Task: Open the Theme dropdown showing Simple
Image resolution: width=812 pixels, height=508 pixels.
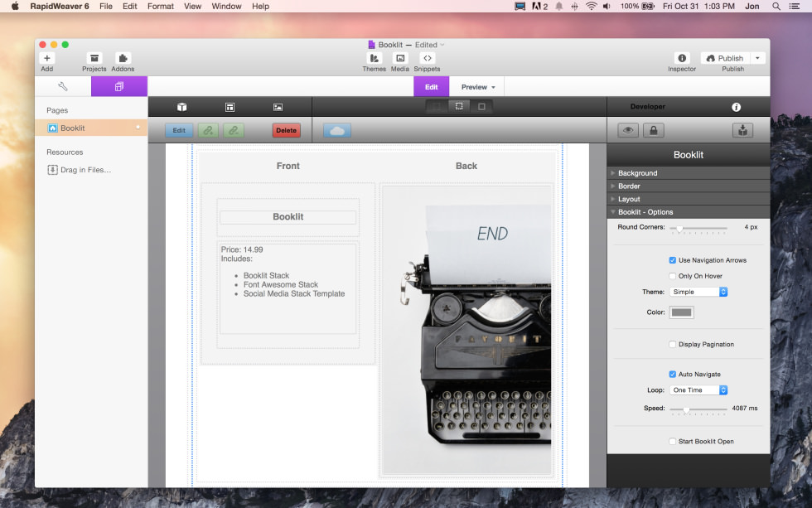Action: click(x=698, y=292)
